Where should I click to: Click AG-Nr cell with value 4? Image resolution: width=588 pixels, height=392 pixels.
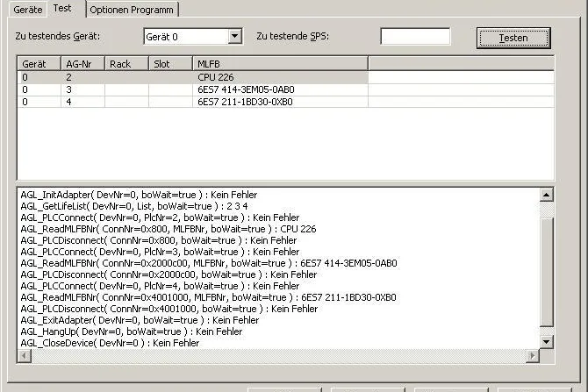tap(82, 102)
